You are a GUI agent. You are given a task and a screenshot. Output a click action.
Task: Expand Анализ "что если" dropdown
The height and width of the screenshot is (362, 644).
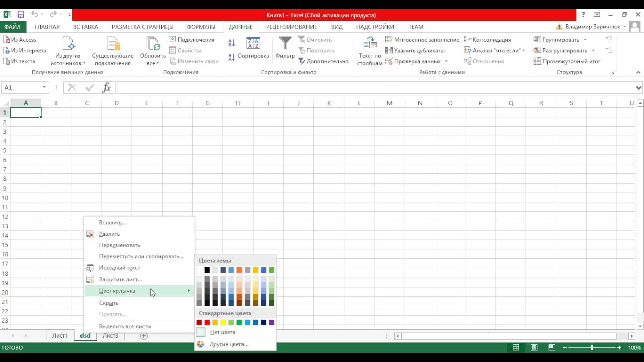pos(523,50)
